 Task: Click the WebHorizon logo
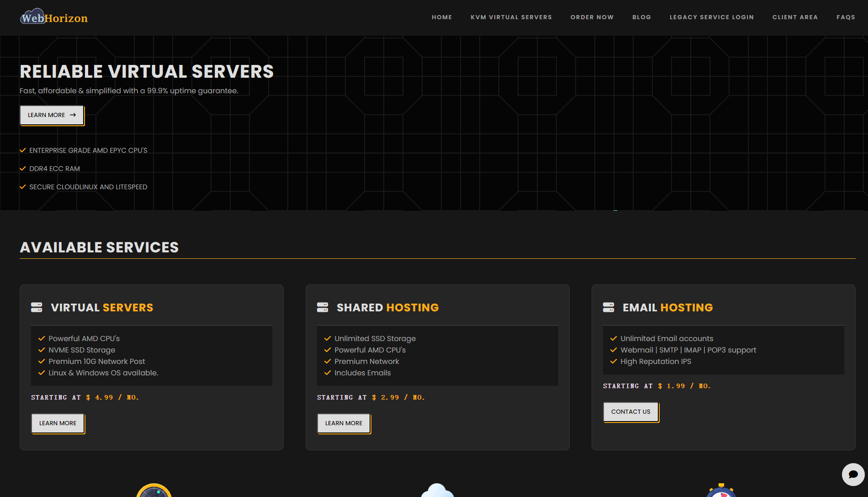pos(54,17)
